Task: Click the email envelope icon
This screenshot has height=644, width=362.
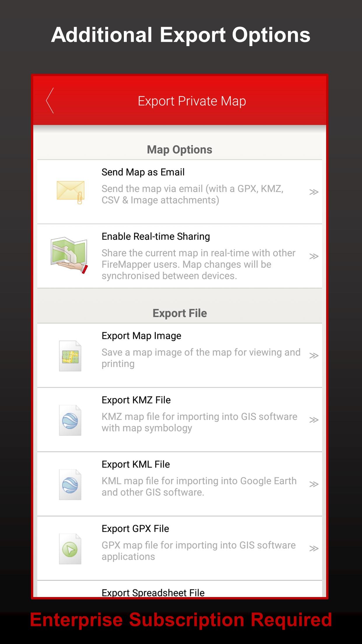Action: [x=71, y=192]
